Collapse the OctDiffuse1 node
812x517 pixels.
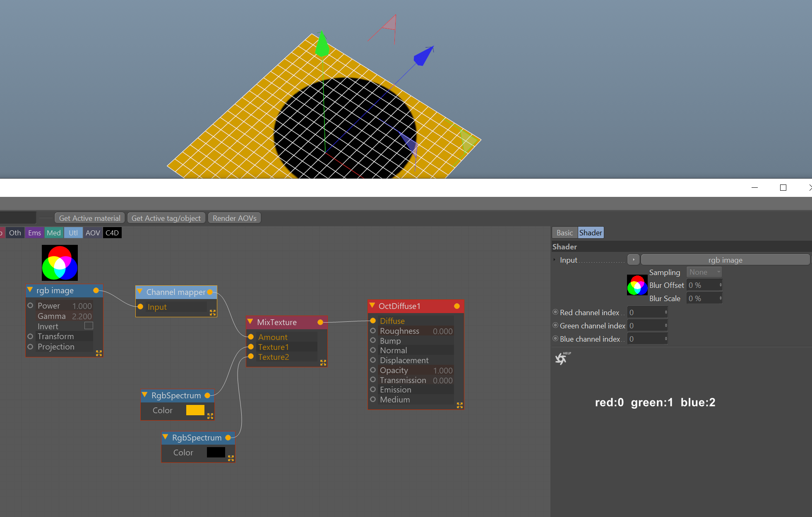pos(372,306)
